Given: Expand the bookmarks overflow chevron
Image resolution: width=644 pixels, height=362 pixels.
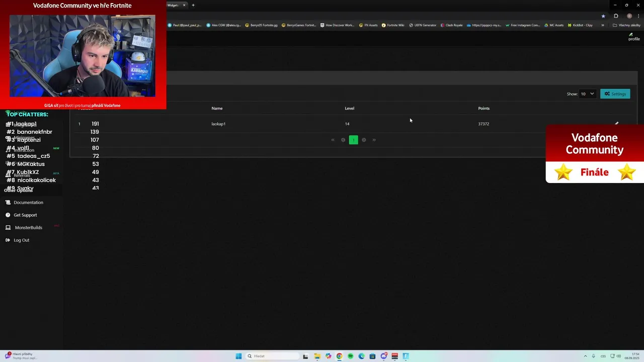Looking at the screenshot, I should (x=602, y=25).
